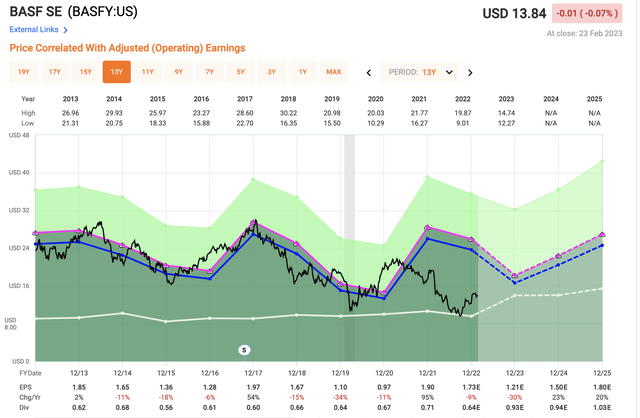640x418 pixels.
Task: Open the PERIOD 13Y dropdown
Action: 420,72
